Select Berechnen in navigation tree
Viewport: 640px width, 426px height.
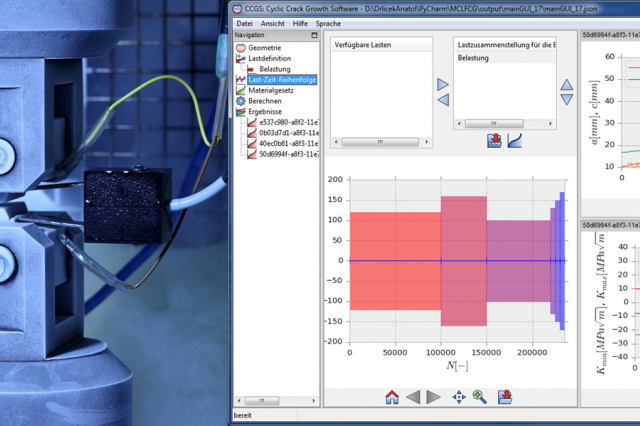tap(265, 101)
